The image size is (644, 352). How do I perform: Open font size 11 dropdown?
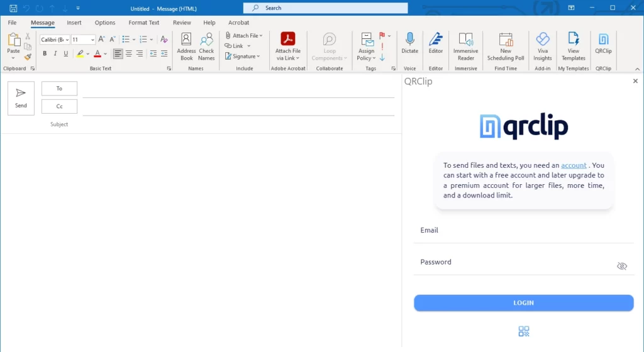tap(92, 40)
